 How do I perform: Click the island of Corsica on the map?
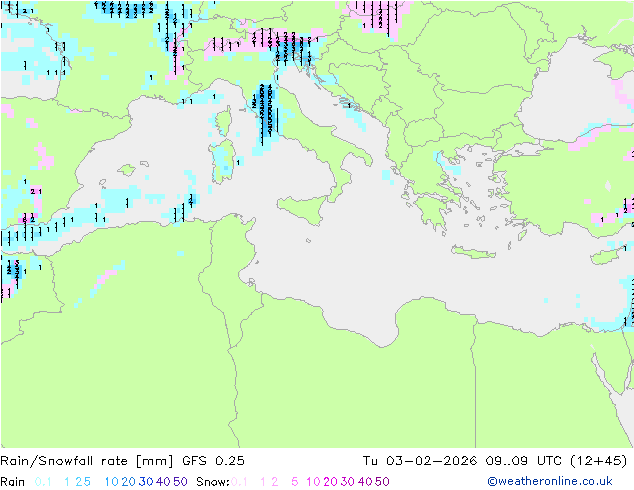(x=224, y=122)
